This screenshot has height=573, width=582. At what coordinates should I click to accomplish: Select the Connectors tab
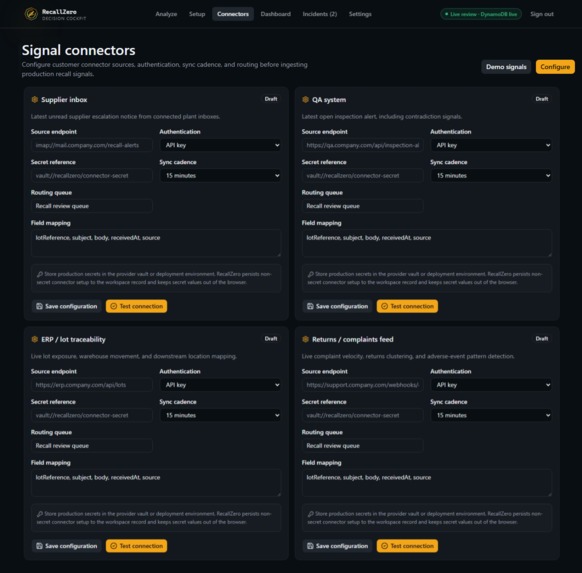pyautogui.click(x=233, y=14)
